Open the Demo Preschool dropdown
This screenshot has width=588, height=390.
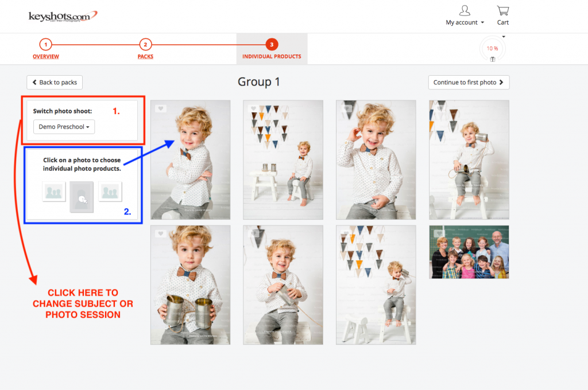click(x=64, y=127)
